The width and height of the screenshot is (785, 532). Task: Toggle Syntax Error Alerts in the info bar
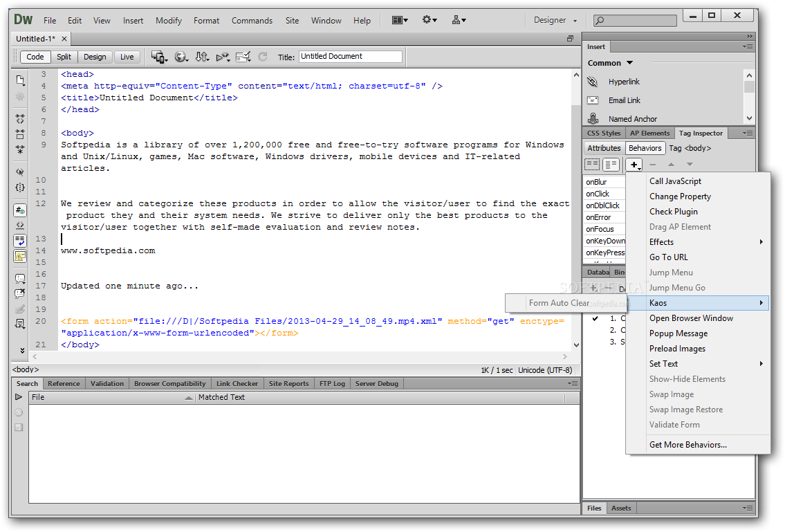pos(20,257)
